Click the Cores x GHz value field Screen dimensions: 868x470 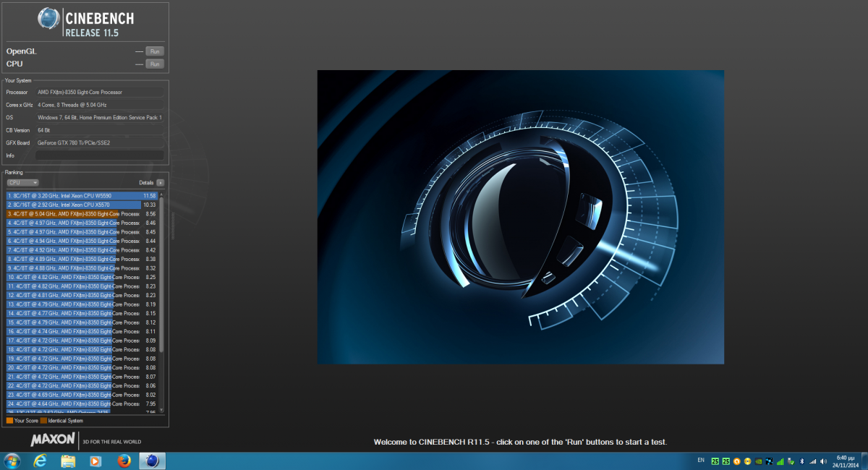tap(100, 105)
